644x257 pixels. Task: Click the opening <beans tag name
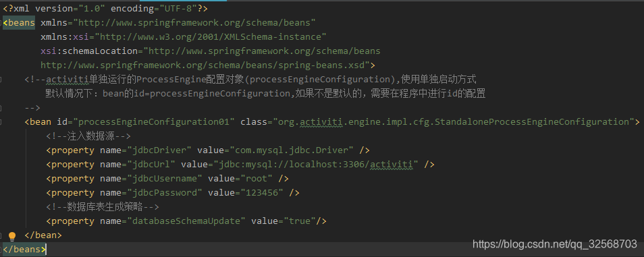point(19,23)
